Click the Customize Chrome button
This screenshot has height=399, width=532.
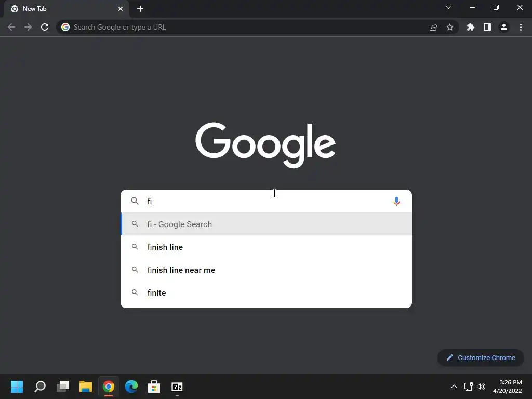click(x=481, y=357)
